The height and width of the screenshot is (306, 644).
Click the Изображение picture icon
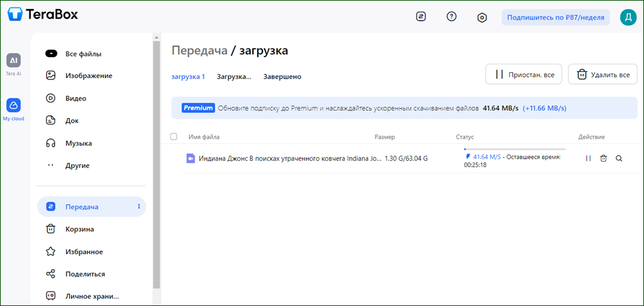tap(51, 76)
